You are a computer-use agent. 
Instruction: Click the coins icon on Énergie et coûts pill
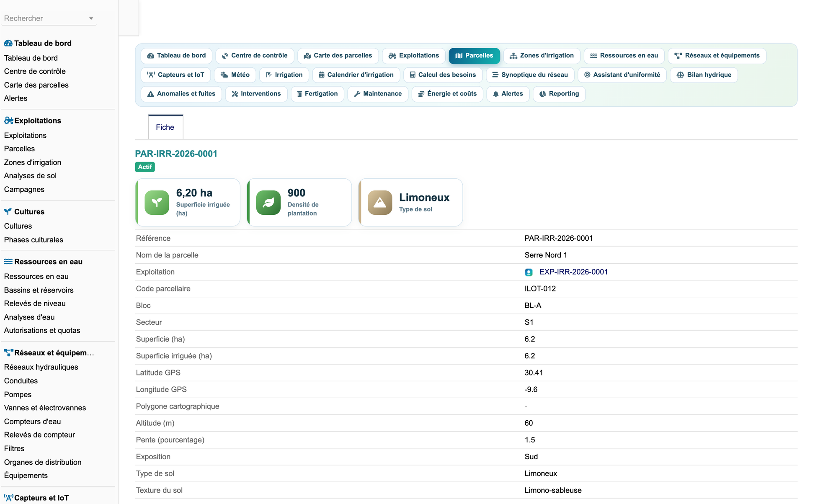coord(421,94)
